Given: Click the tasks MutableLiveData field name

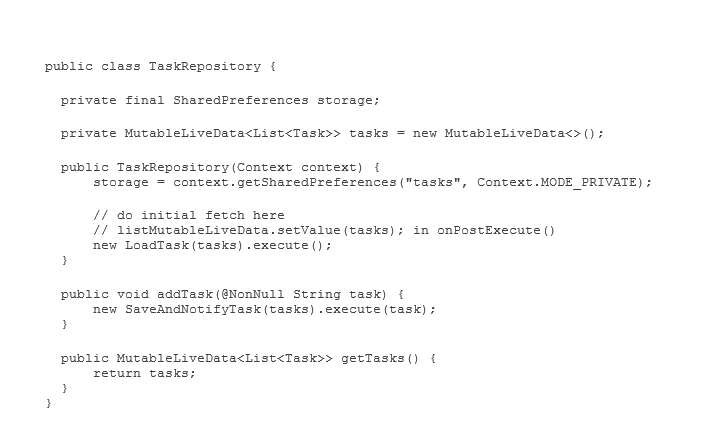Looking at the screenshot, I should 369,134.
